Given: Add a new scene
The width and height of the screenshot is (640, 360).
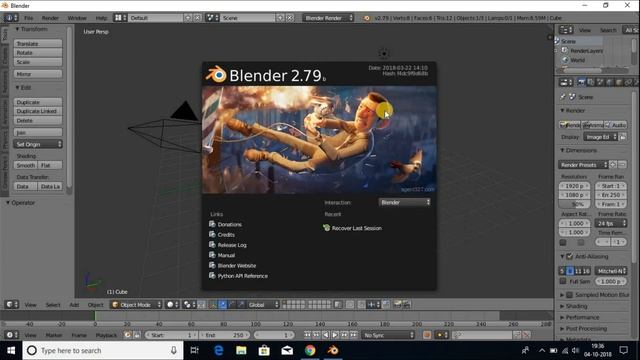Looking at the screenshot, I should (x=280, y=18).
